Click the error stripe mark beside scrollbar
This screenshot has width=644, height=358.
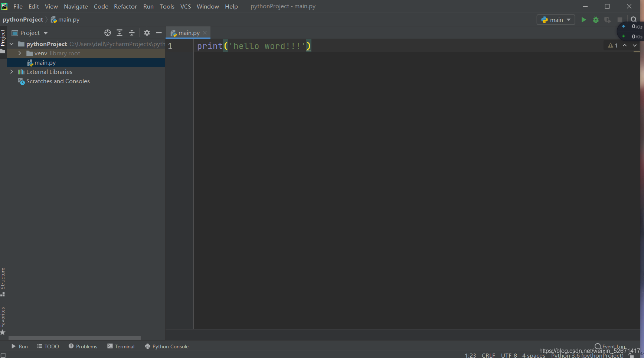click(637, 52)
